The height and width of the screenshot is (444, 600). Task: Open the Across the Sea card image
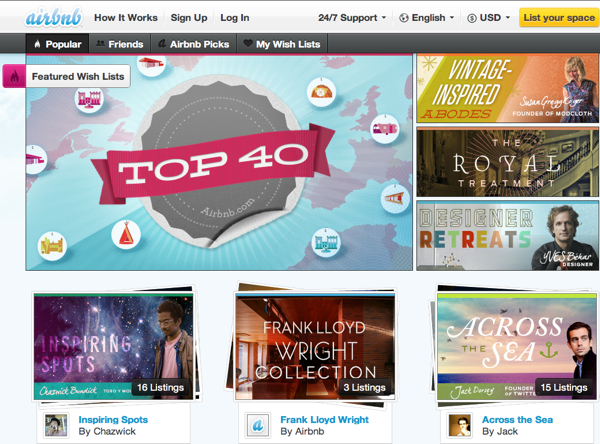(517, 346)
